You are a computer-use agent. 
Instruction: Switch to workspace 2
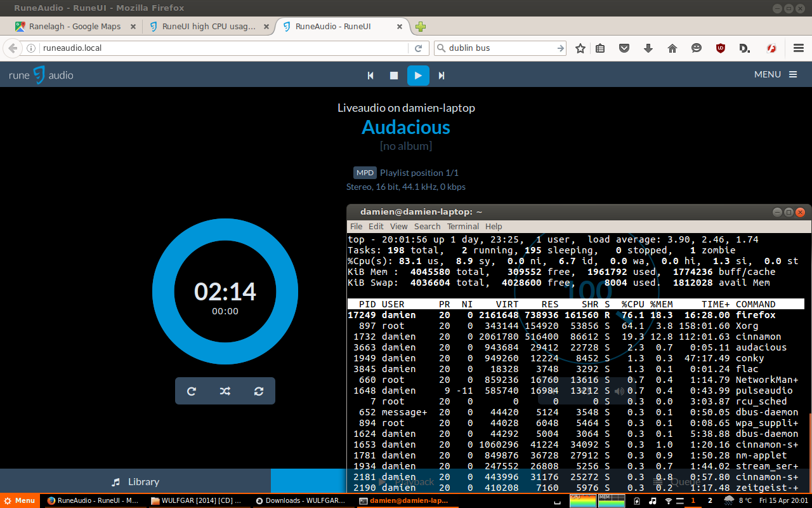[x=710, y=500]
